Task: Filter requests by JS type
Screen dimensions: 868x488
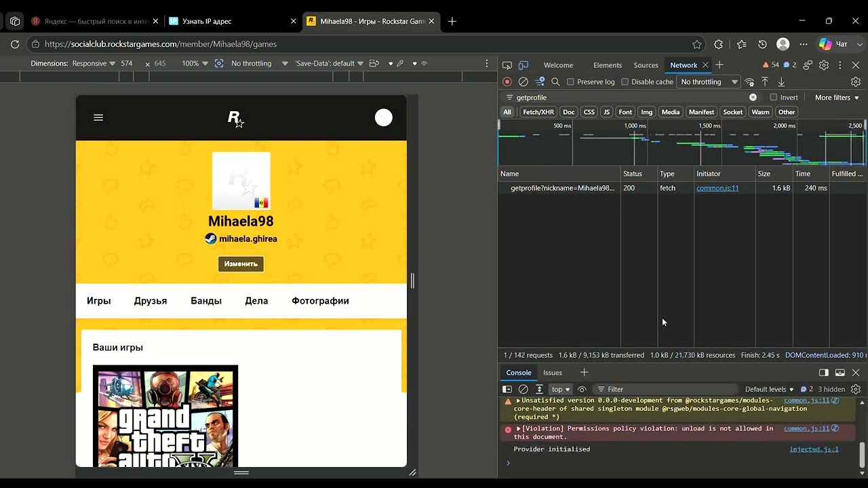Action: click(x=606, y=112)
